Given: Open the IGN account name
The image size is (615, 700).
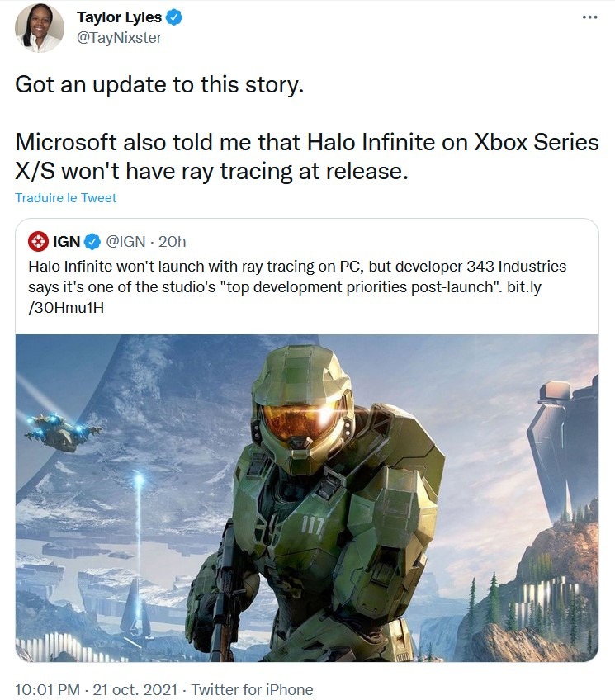Looking at the screenshot, I should pos(66,242).
